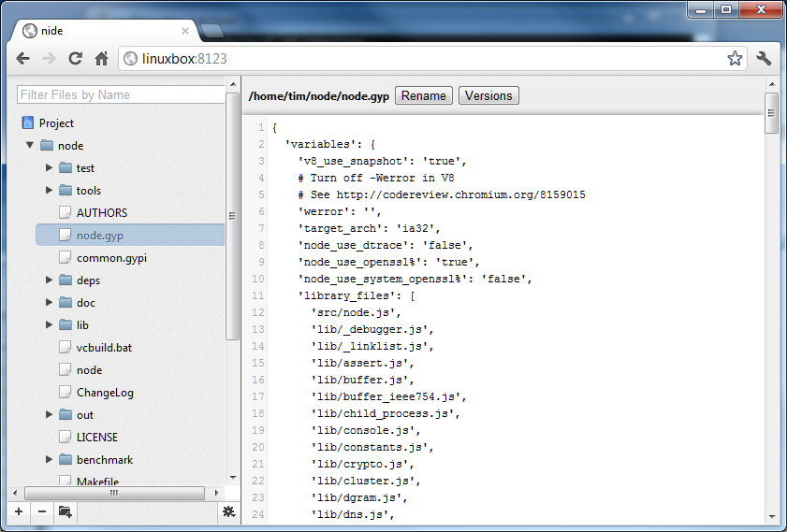
Task: Open a new browser tab
Action: pyautogui.click(x=211, y=31)
